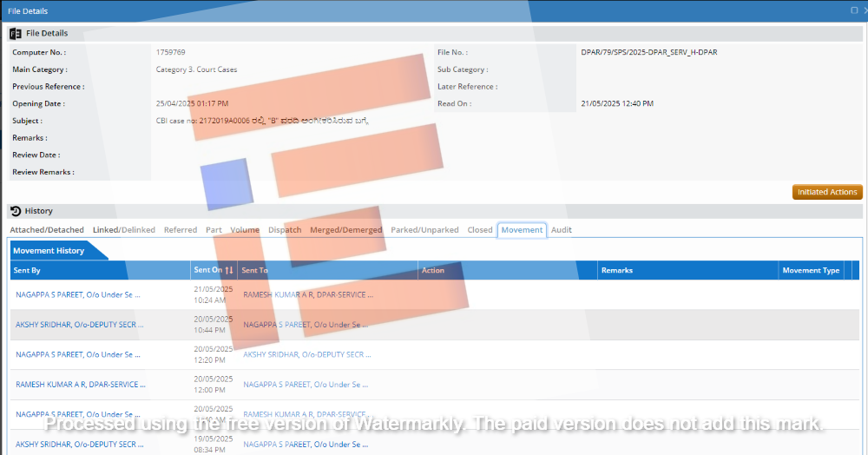868x455 pixels.
Task: Click AKSHY SRIDHAR sender sent at 10:44 PM
Action: [x=80, y=325]
